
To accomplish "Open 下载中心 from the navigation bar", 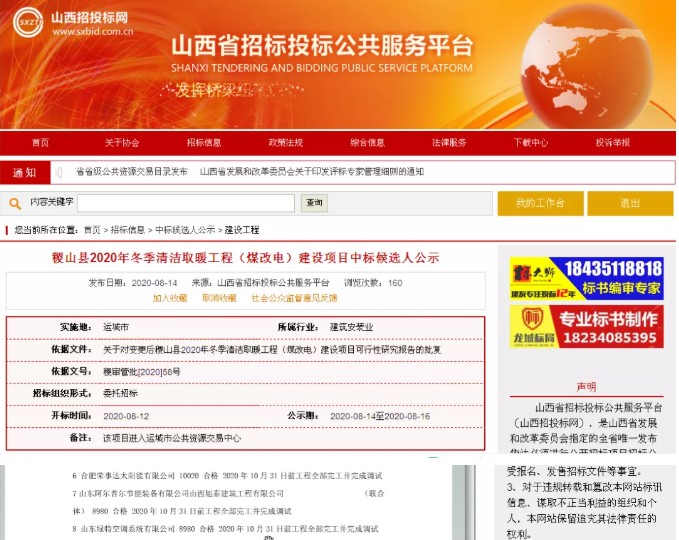I will tap(531, 143).
